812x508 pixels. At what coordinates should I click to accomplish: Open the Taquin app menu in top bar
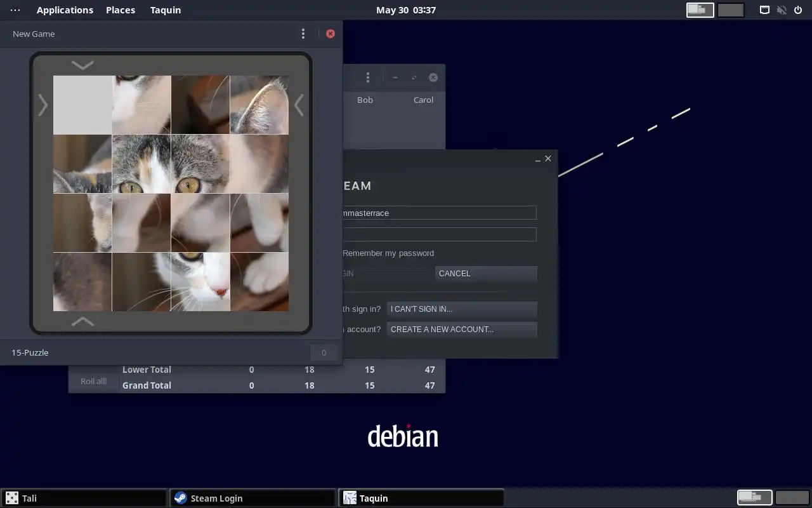pyautogui.click(x=166, y=10)
